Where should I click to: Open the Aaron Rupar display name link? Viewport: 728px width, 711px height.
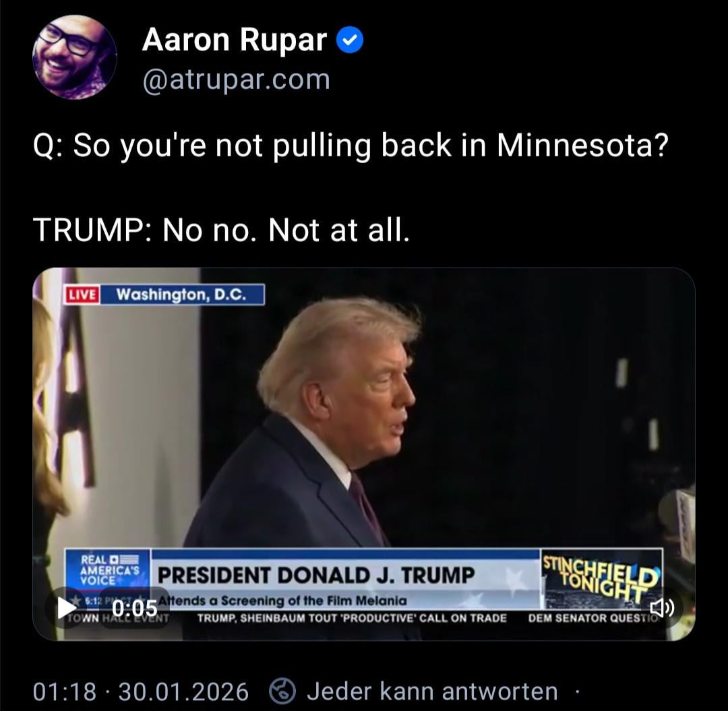click(235, 40)
